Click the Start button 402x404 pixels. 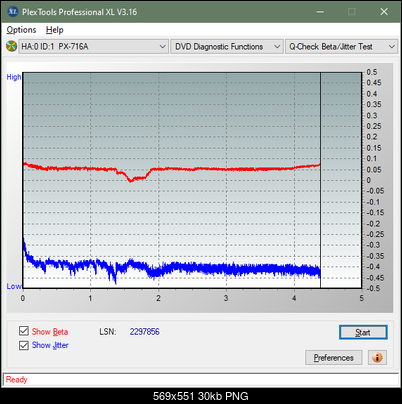363,332
